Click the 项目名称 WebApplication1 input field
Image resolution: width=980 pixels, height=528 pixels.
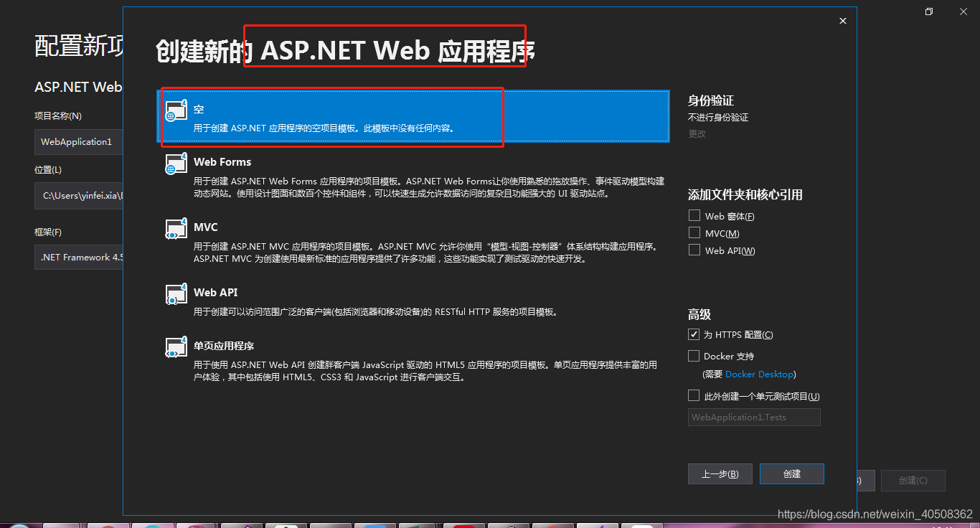(x=79, y=142)
